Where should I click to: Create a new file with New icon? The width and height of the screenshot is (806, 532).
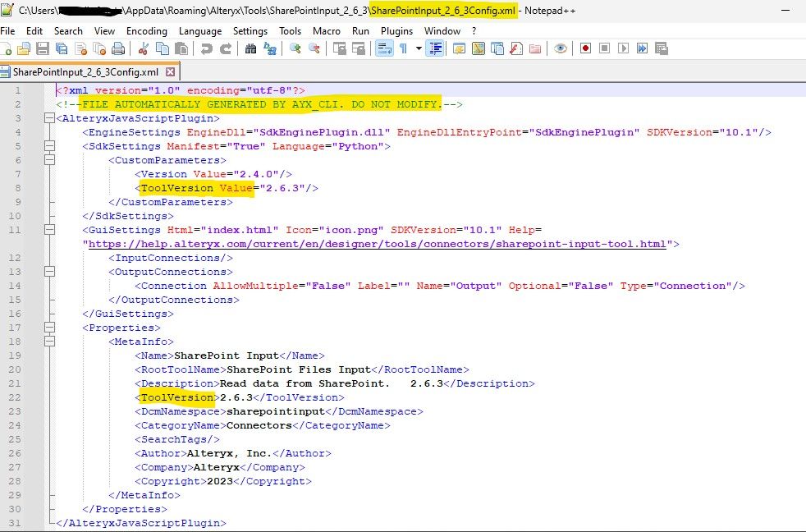7,48
